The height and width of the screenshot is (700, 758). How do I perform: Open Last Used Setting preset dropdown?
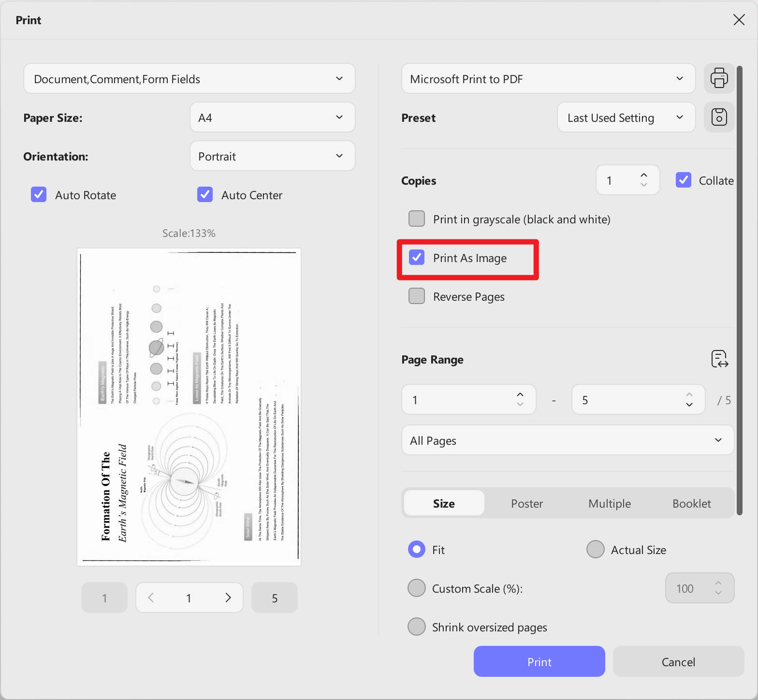pos(626,117)
